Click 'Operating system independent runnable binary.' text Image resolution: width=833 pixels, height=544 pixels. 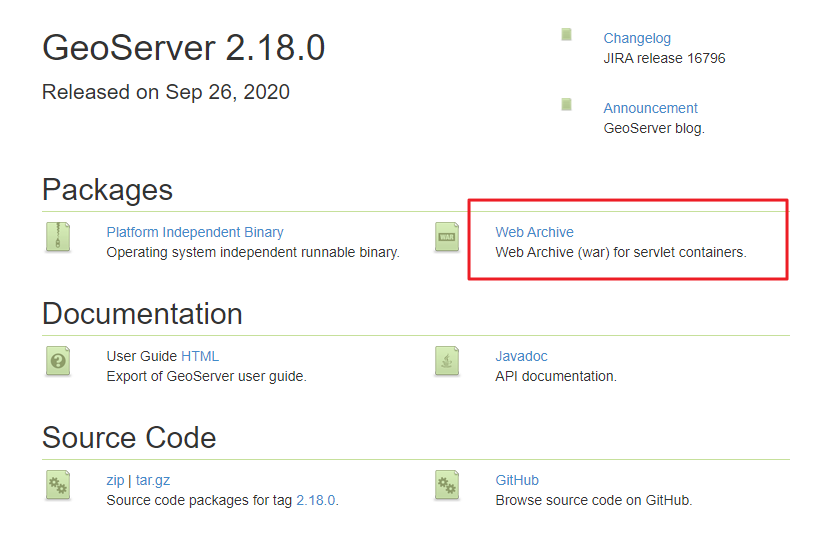pyautogui.click(x=253, y=252)
